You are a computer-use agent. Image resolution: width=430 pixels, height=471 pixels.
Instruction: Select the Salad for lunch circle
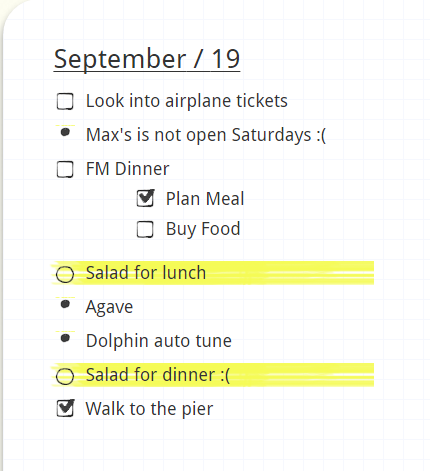pyautogui.click(x=65, y=275)
